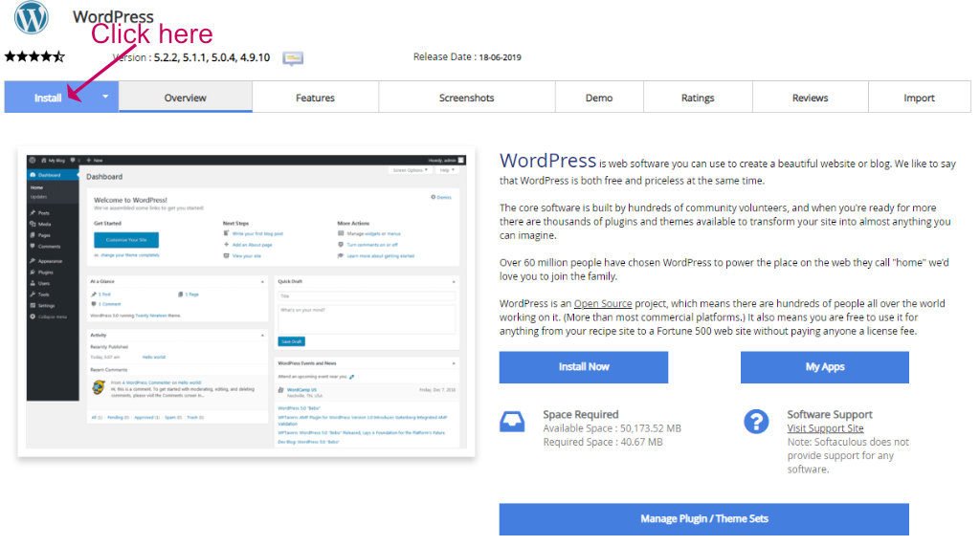Click the Space Required inbox icon

click(x=512, y=422)
